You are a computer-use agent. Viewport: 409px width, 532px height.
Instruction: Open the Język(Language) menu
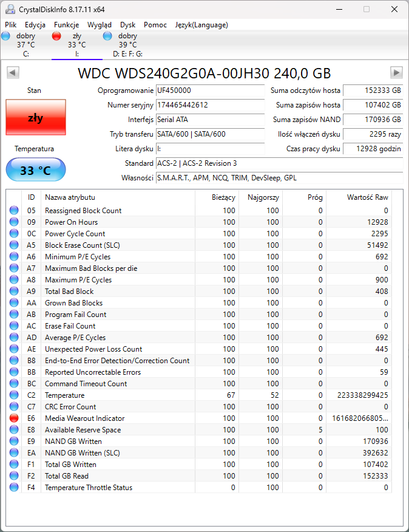click(201, 25)
